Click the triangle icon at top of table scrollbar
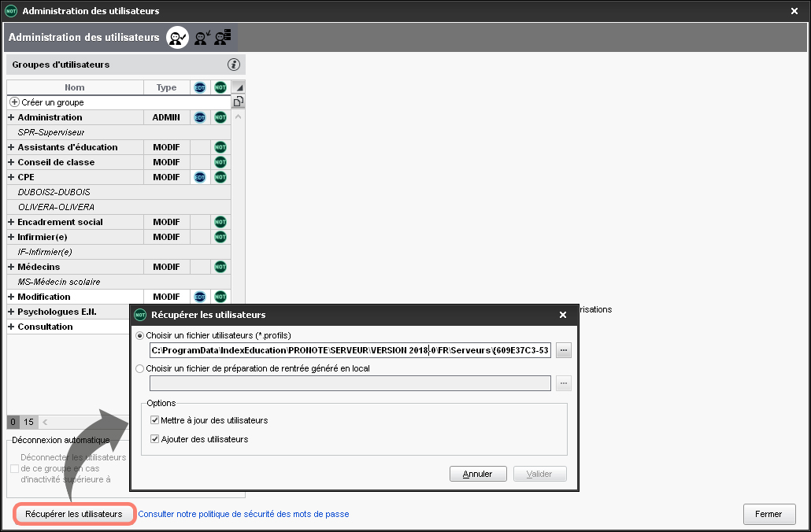The width and height of the screenshot is (811, 532). click(x=238, y=87)
